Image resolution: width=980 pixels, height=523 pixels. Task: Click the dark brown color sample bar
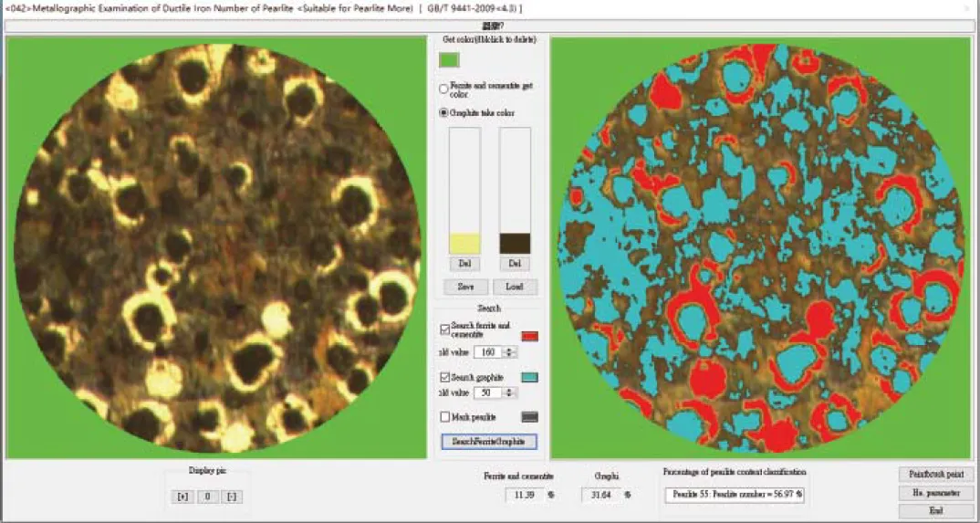pyautogui.click(x=515, y=243)
